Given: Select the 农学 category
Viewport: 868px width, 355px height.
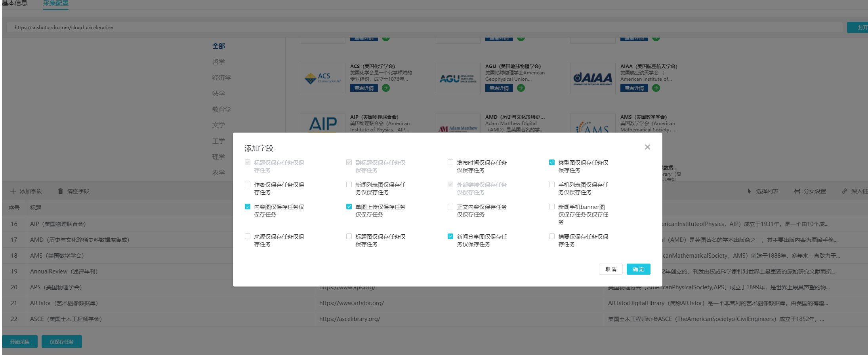Looking at the screenshot, I should 219,173.
